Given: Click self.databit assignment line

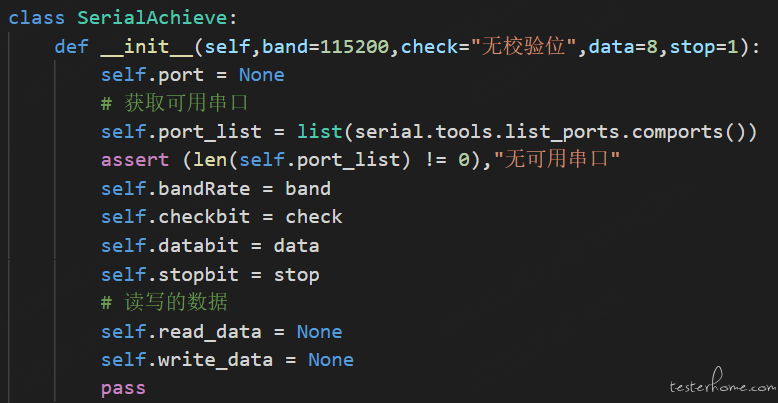Looking at the screenshot, I should [210, 246].
